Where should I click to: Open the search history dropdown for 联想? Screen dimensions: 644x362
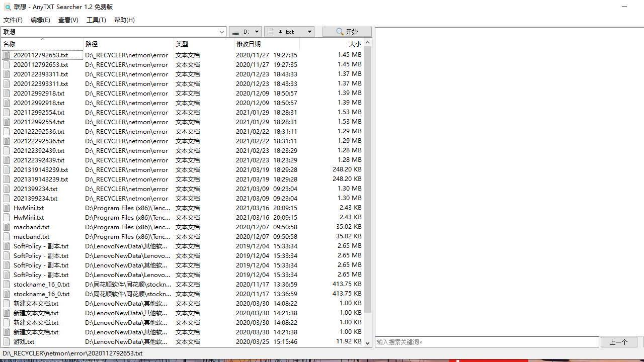pos(222,31)
